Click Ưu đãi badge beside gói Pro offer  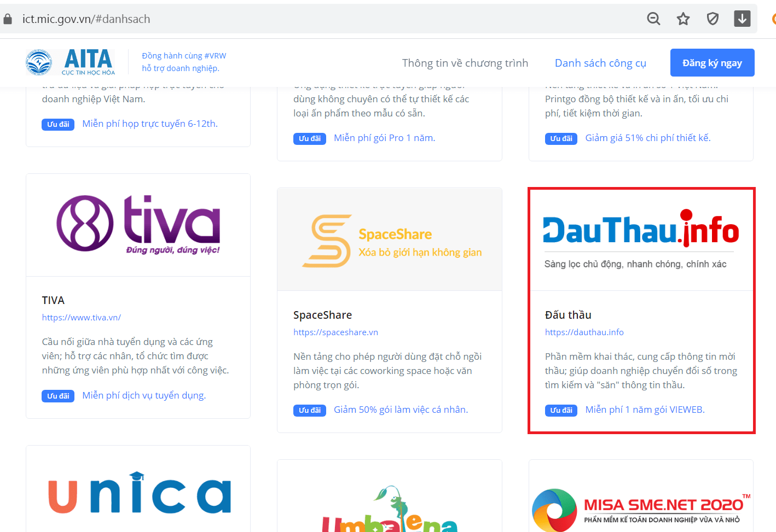(310, 138)
